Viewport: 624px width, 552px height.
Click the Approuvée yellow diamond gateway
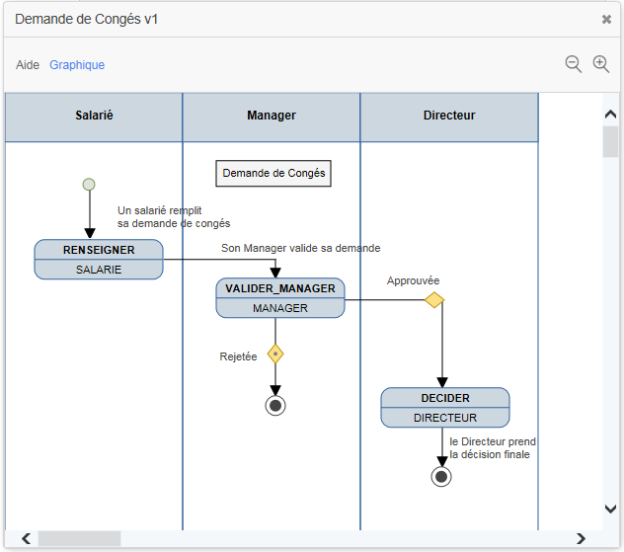coord(434,299)
